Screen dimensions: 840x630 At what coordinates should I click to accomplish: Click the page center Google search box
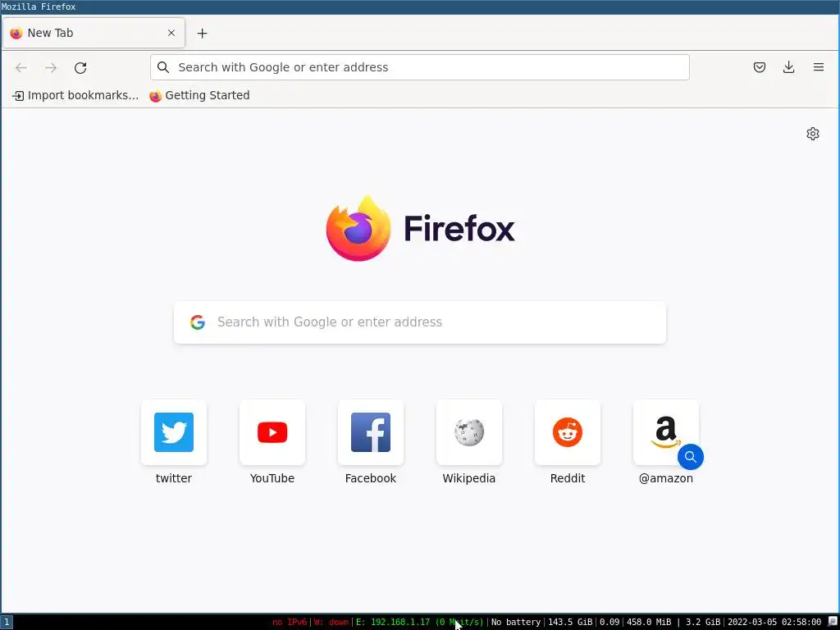(x=420, y=322)
